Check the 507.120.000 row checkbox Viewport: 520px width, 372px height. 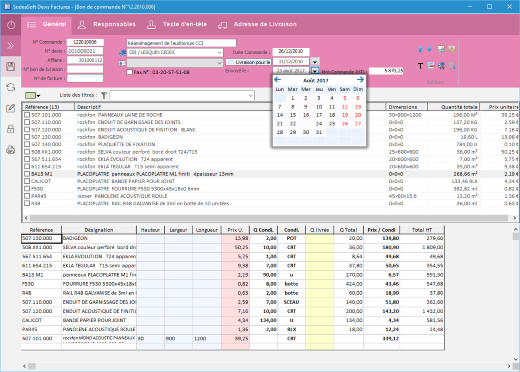[27, 129]
